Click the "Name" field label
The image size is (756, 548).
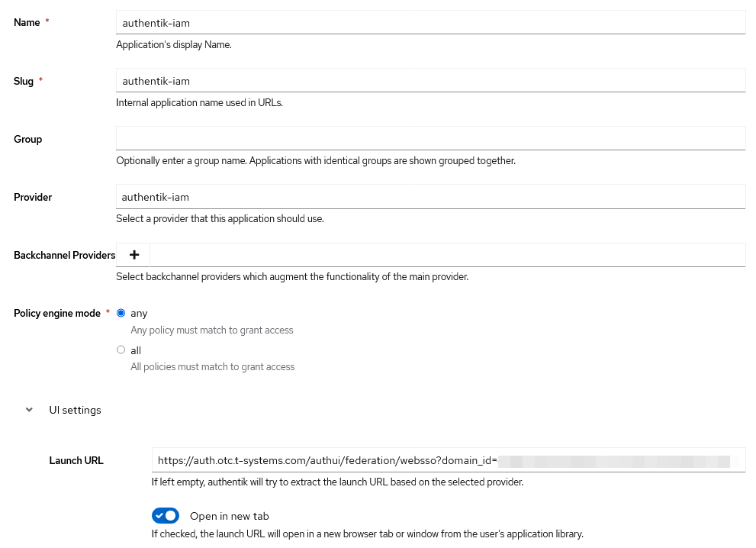tap(27, 23)
